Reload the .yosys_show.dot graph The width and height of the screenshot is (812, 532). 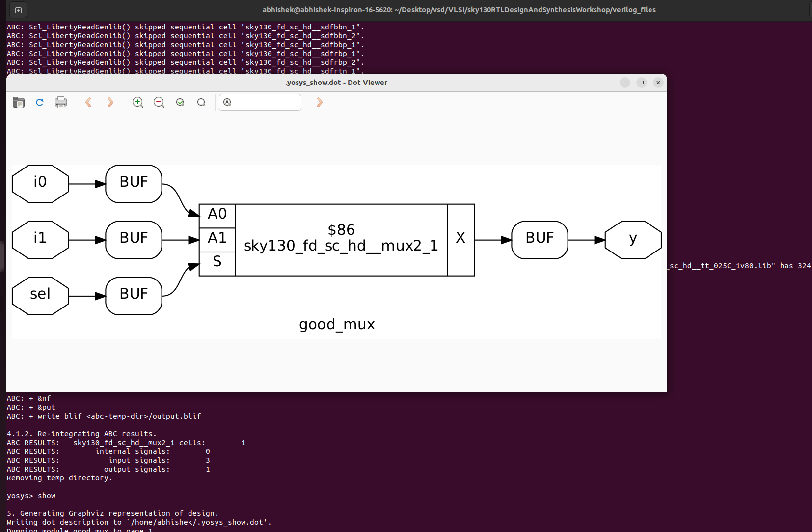tap(40, 102)
